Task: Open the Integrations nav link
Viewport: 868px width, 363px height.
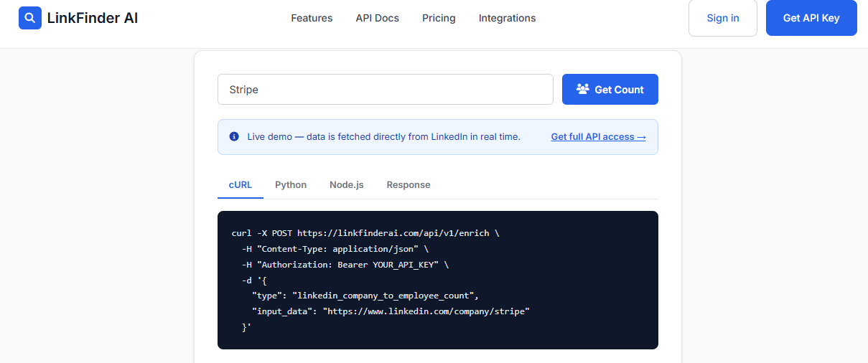Action: click(x=508, y=18)
